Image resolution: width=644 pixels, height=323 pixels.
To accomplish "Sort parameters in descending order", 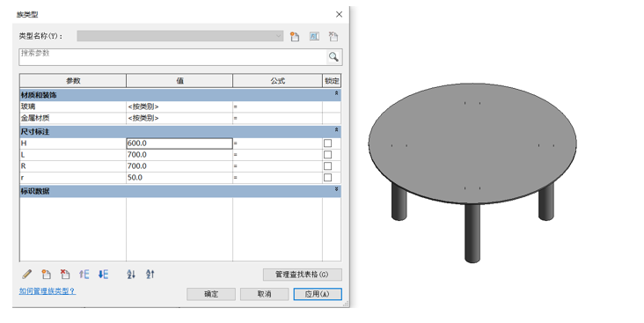I will coord(150,274).
